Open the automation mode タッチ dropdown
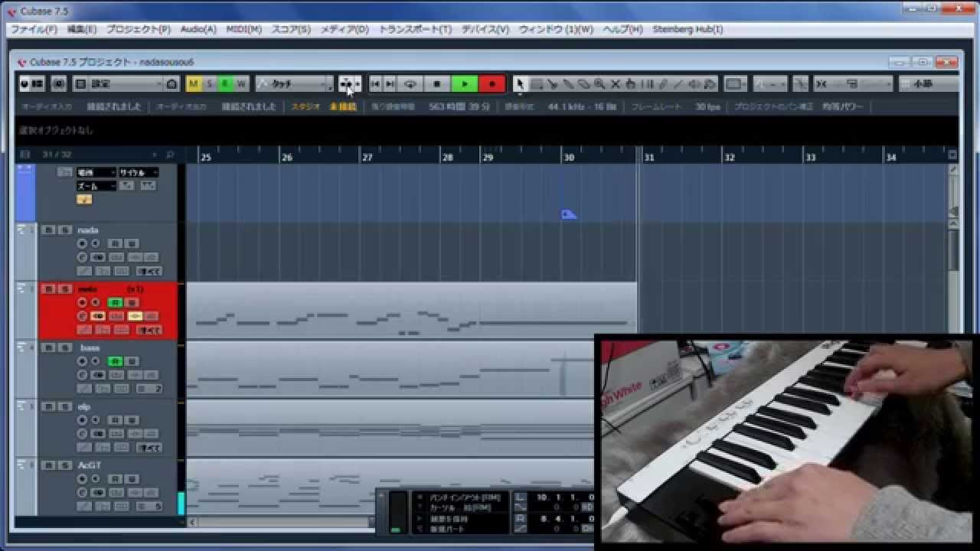The width and height of the screenshot is (980, 551). pyautogui.click(x=294, y=84)
